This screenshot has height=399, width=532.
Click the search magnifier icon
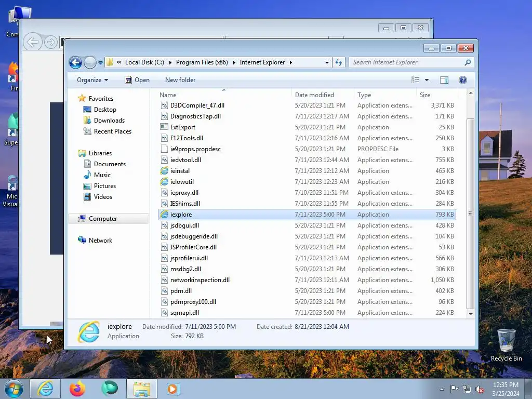coord(468,62)
